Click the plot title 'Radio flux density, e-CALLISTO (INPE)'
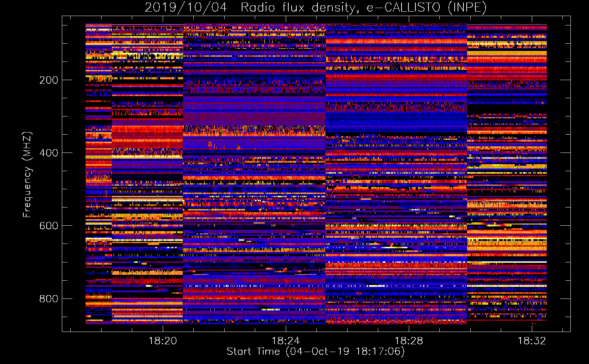Screen dimensions: 589x364 tap(364, 7)
